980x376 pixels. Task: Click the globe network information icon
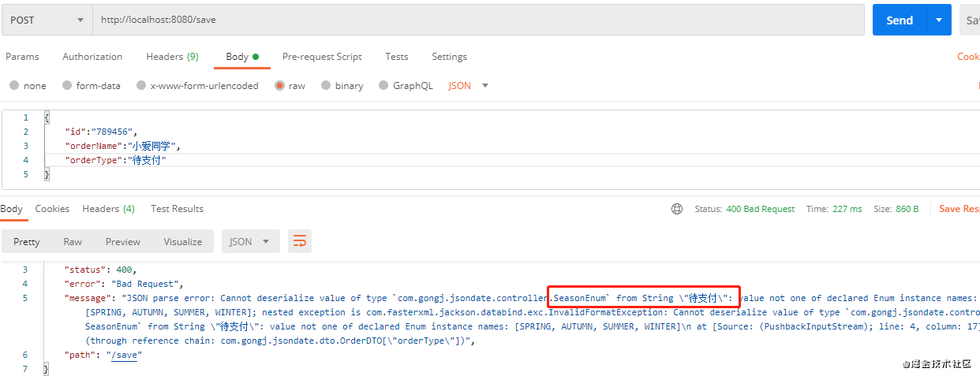pyautogui.click(x=677, y=209)
